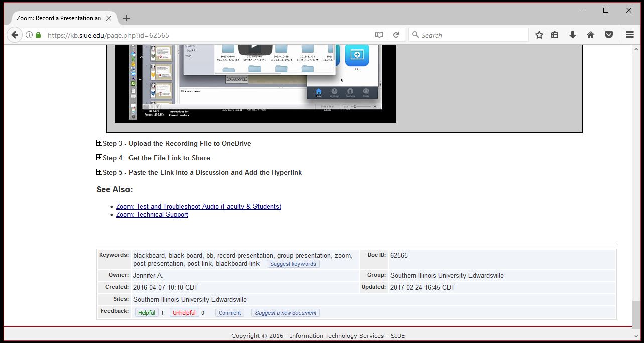Select the Zoom: Record a Presentation tab
Viewport: 644px width, 343px height.
(x=58, y=18)
